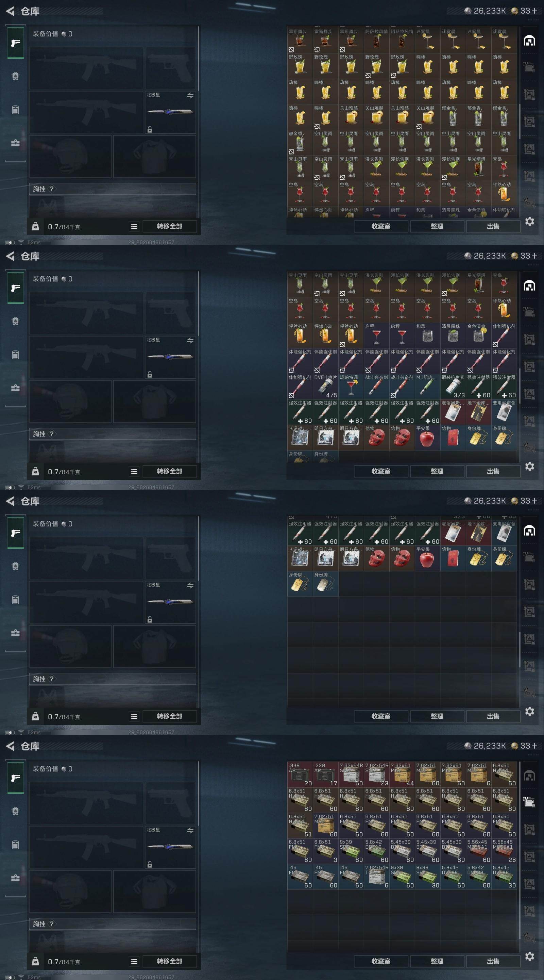Screen dimensions: 544x980
Task: Pick 6.8x51 Hybrid stack of 51
Action: click(300, 825)
